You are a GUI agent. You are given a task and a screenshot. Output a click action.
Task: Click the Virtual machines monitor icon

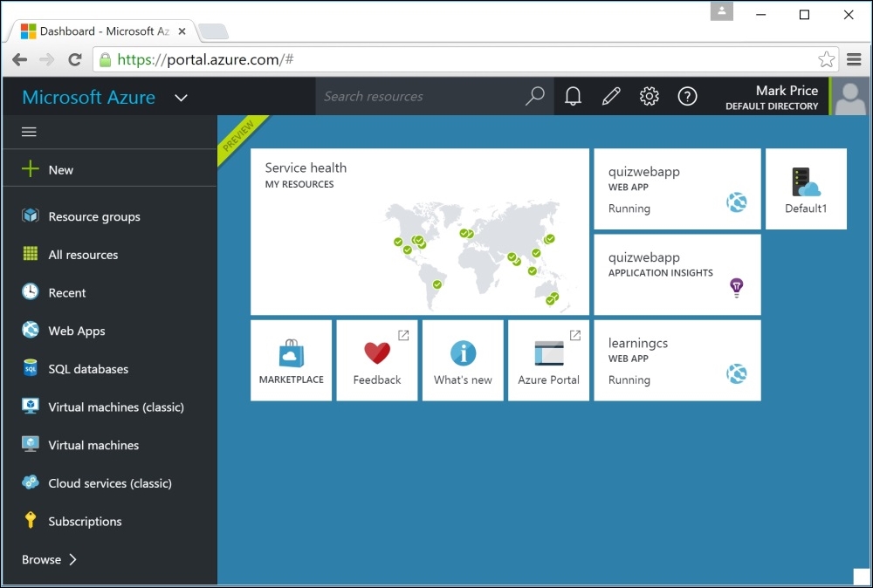point(30,444)
